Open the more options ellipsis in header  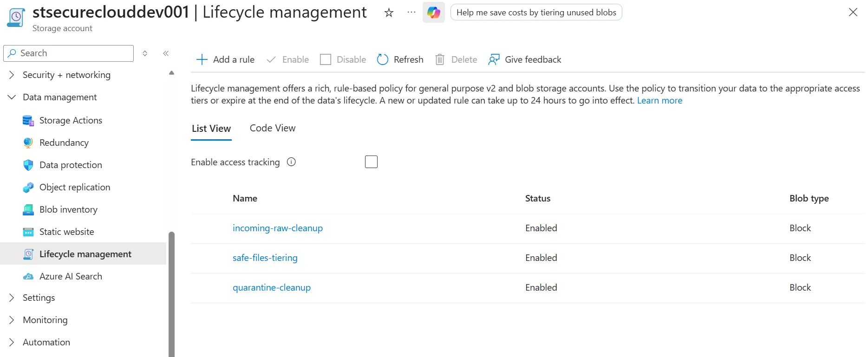pyautogui.click(x=411, y=13)
